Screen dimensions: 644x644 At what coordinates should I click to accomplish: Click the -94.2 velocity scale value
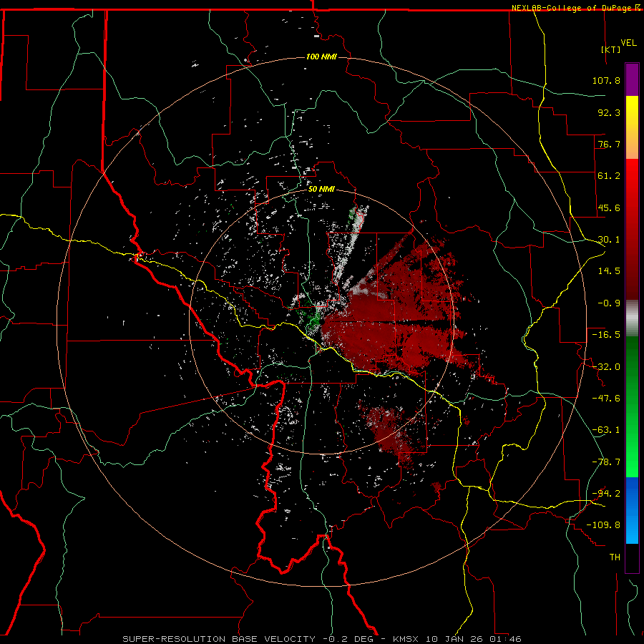606,494
